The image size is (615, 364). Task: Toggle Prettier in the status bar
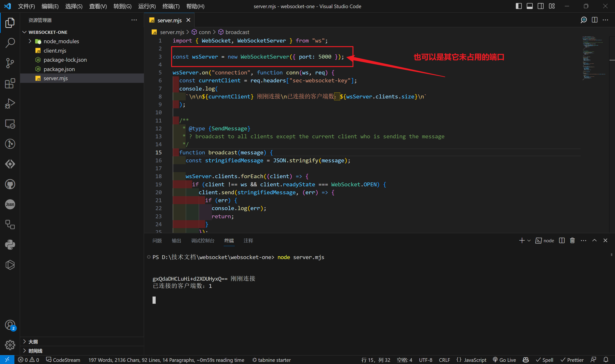point(572,360)
